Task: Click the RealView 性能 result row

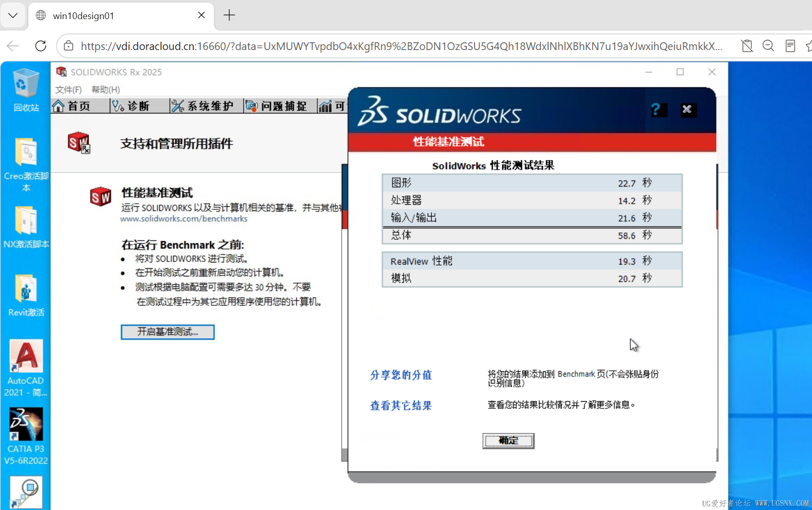Action: pyautogui.click(x=532, y=261)
